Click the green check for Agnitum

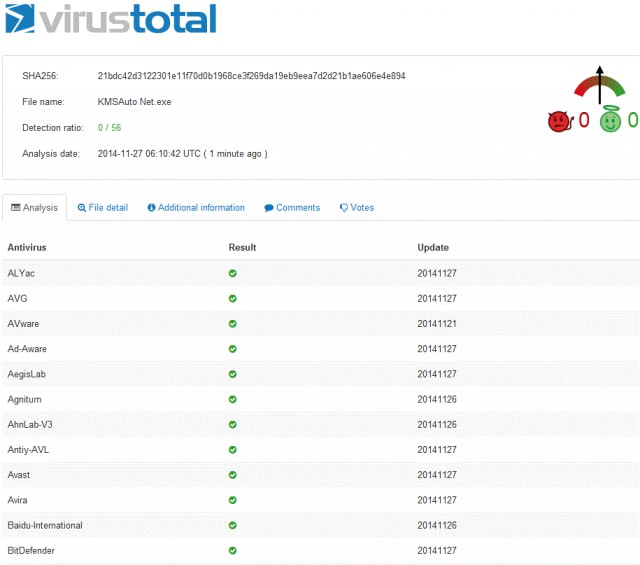233,399
